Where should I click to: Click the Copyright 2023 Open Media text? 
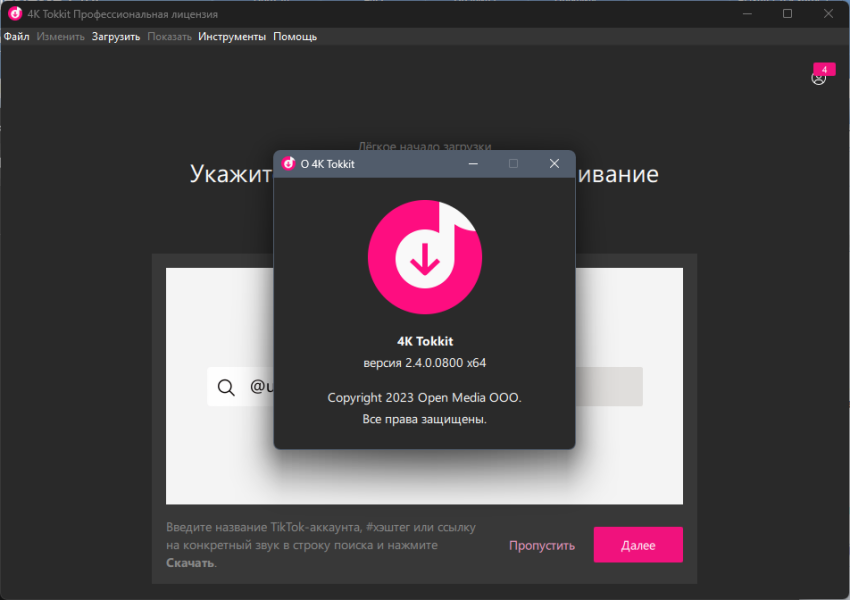click(424, 397)
